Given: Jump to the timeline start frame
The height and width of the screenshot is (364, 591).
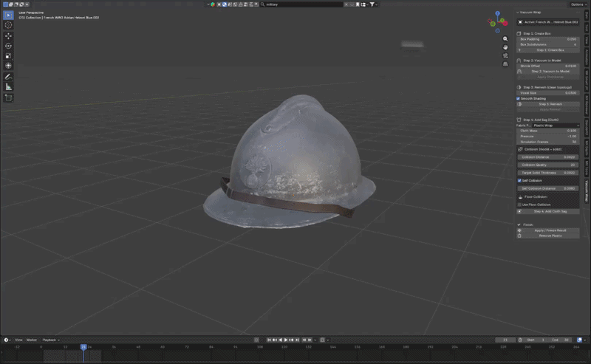Looking at the screenshot, I should point(269,340).
